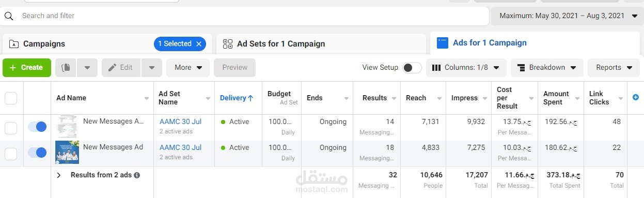Click the Link Clicks column header

click(599, 98)
